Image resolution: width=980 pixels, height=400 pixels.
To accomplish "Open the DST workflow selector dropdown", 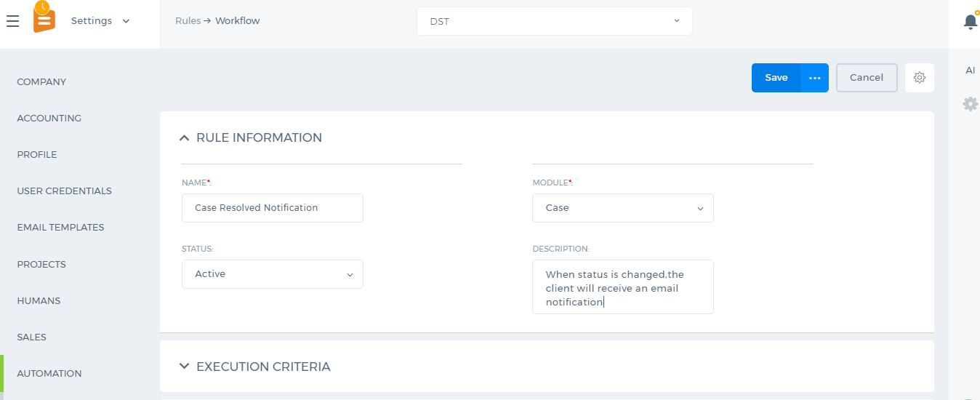I will pos(555,21).
